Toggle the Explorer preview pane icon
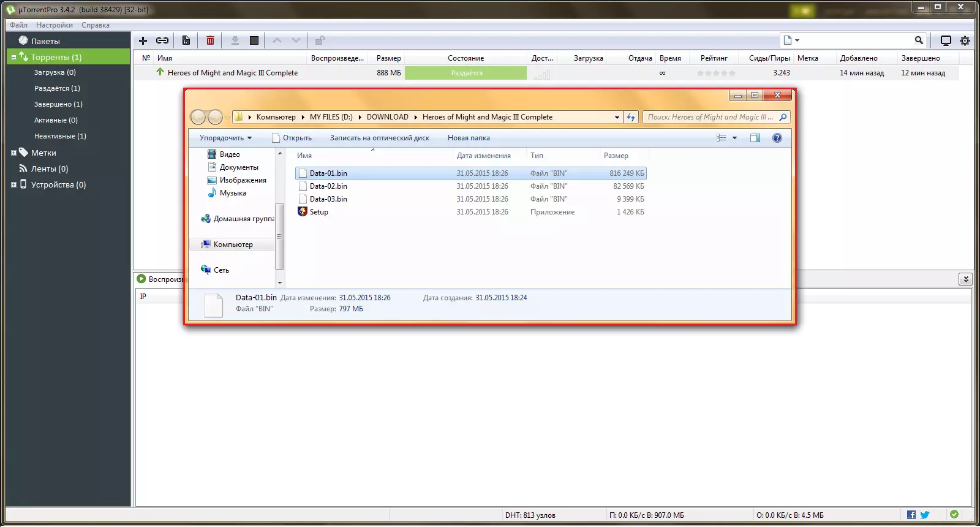The height and width of the screenshot is (527, 980). [x=755, y=138]
